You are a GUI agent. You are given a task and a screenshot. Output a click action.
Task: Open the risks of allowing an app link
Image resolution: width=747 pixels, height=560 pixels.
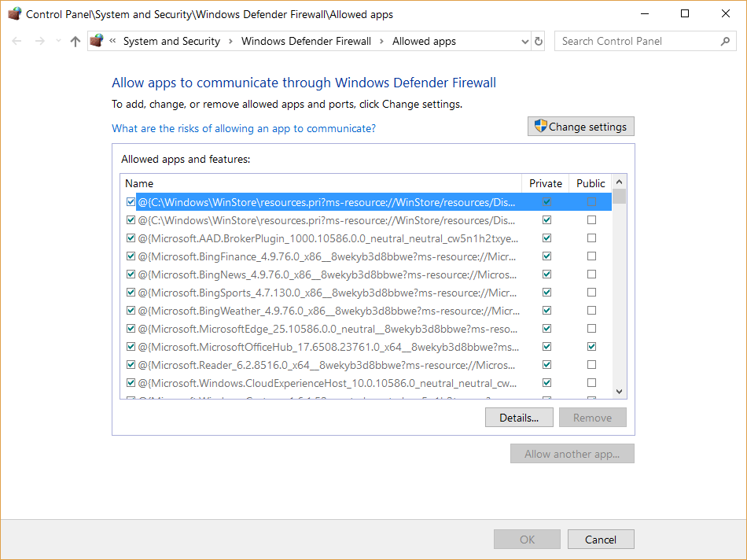(x=244, y=129)
